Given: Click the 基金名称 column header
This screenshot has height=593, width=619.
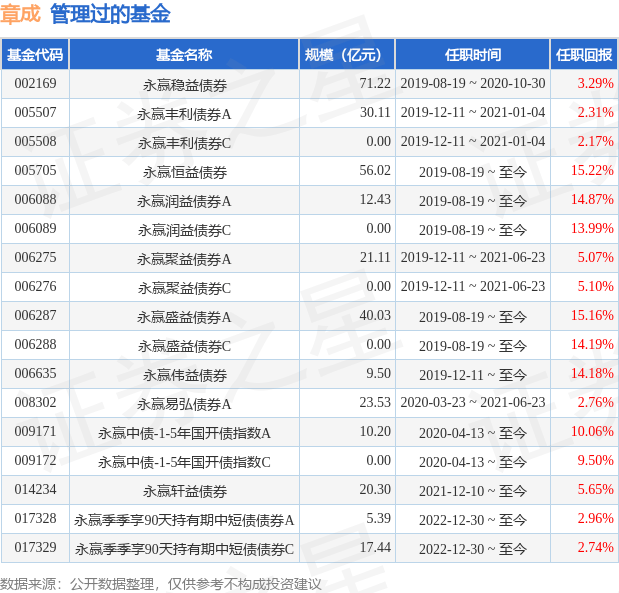Looking at the screenshot, I should click(184, 55).
